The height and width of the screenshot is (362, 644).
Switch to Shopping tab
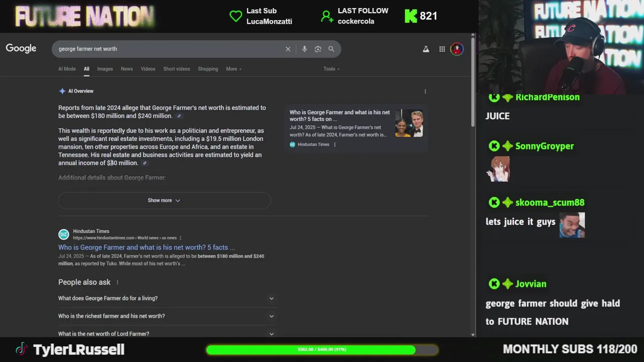pos(208,69)
